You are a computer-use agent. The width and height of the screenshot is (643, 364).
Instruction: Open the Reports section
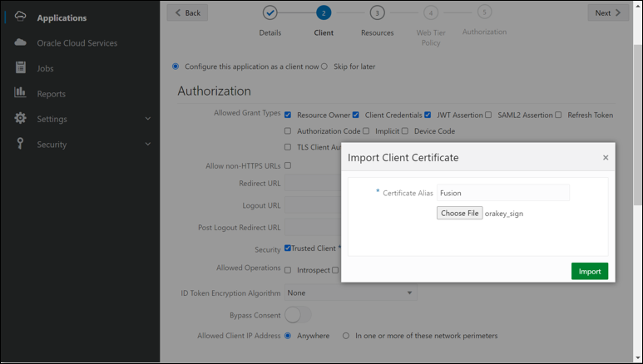tap(52, 94)
